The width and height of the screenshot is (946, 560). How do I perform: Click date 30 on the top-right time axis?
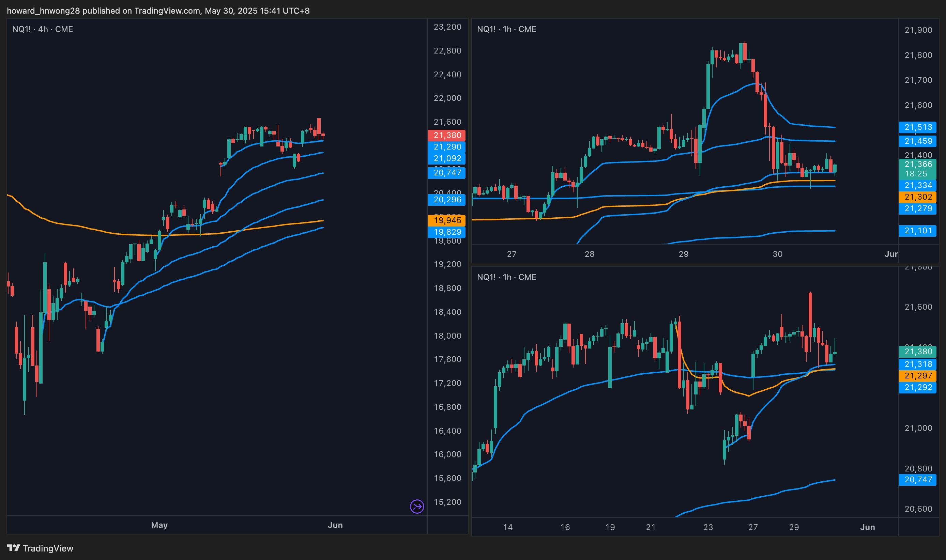click(x=777, y=254)
